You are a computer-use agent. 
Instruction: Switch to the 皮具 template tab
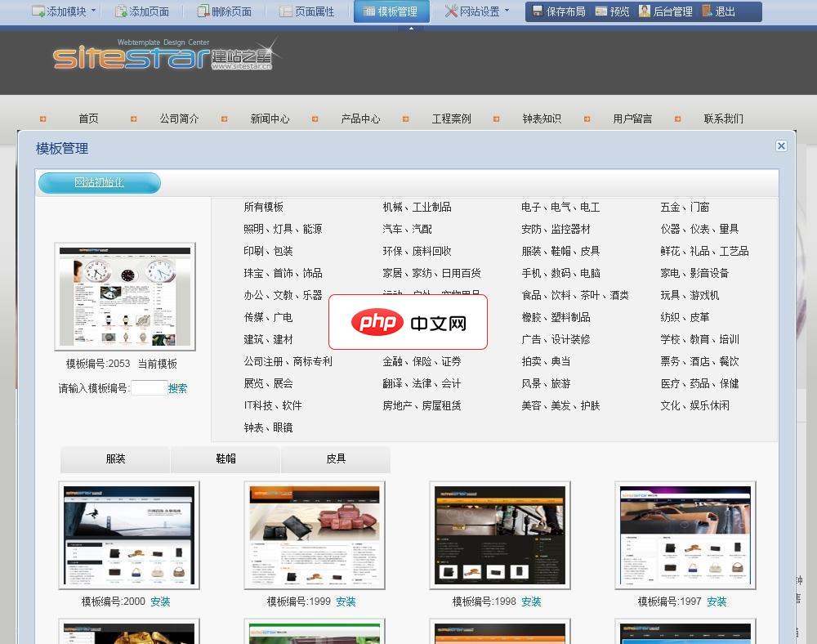[335, 459]
